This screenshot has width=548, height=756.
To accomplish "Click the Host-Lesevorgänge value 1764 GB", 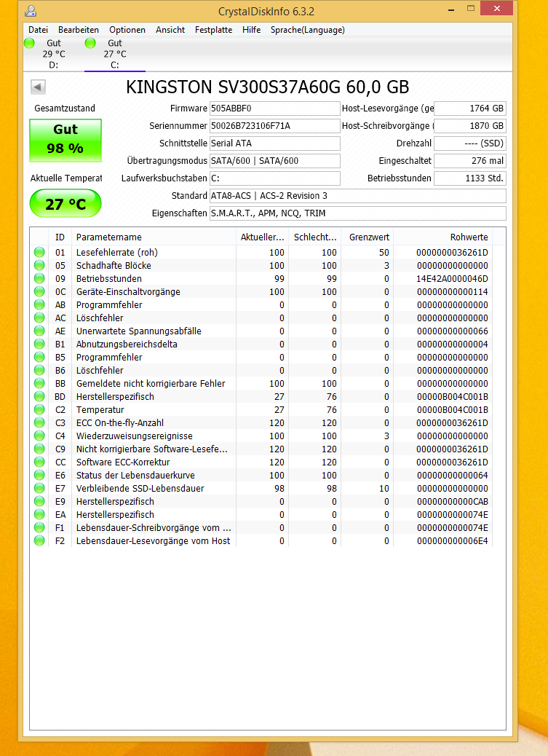I will (x=470, y=109).
